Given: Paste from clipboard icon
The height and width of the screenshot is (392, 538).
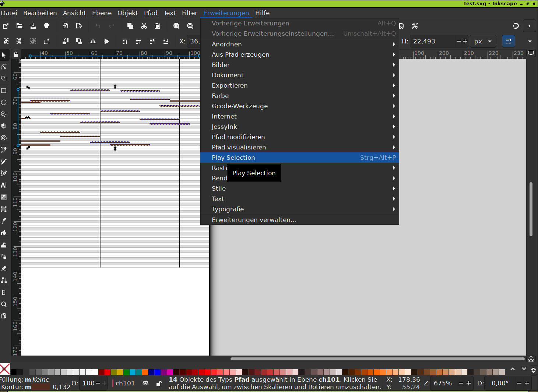Looking at the screenshot, I should [x=157, y=26].
